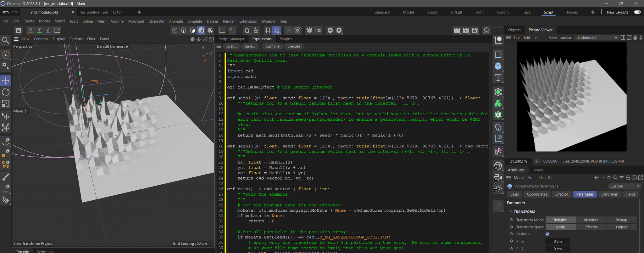Click the light object icon
Image resolution: width=644 pixels, height=253 pixels.
point(498,189)
